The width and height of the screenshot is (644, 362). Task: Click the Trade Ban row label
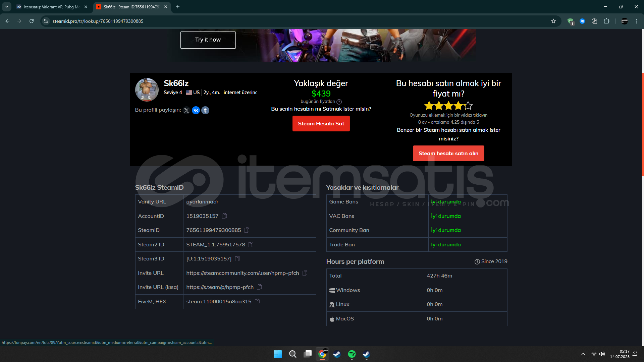click(342, 244)
